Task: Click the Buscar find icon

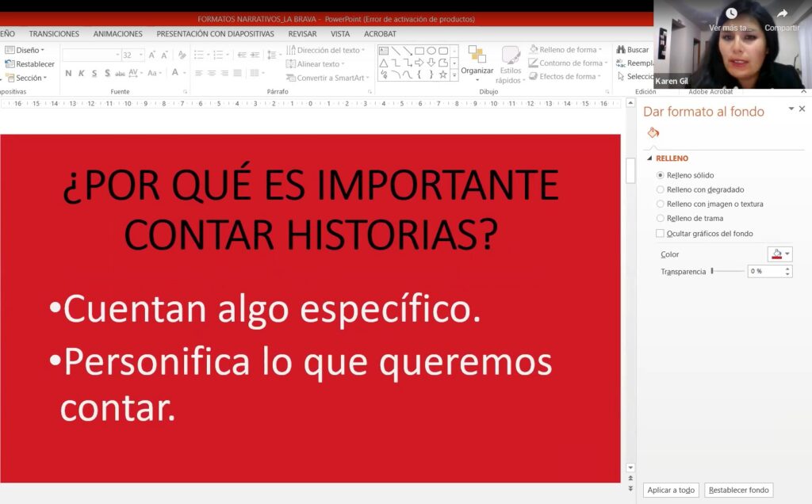Action: coord(620,50)
